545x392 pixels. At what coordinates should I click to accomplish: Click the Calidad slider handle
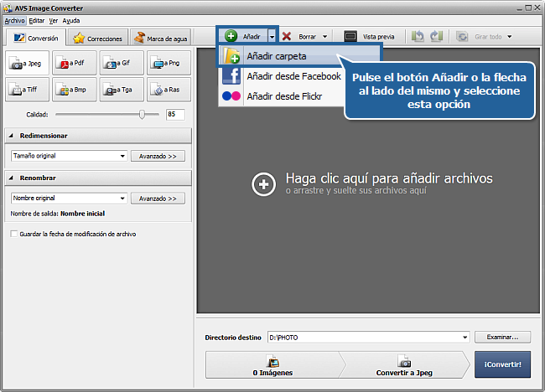[142, 114]
